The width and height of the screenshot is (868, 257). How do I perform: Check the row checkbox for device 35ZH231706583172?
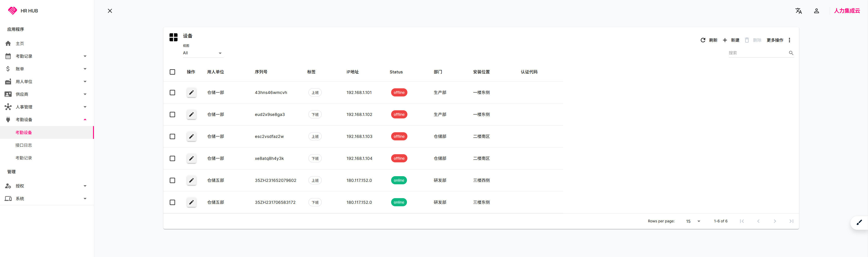tap(172, 202)
